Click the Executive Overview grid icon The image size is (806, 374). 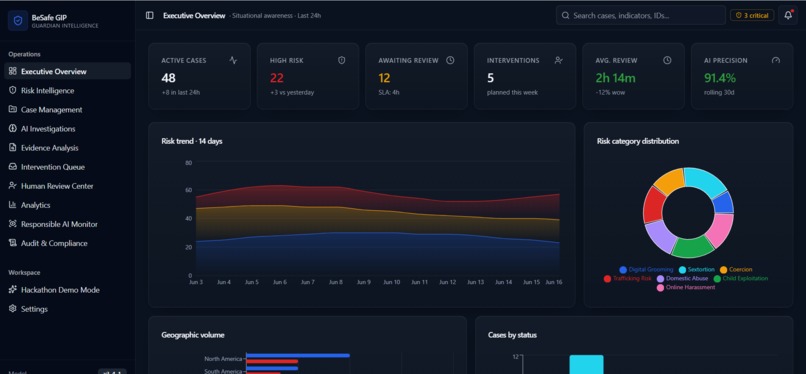point(13,71)
